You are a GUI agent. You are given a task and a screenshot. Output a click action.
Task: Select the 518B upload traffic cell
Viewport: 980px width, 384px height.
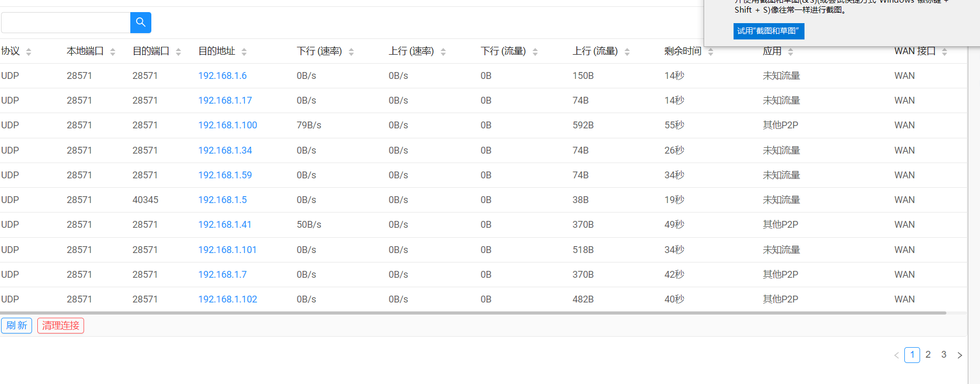point(583,250)
